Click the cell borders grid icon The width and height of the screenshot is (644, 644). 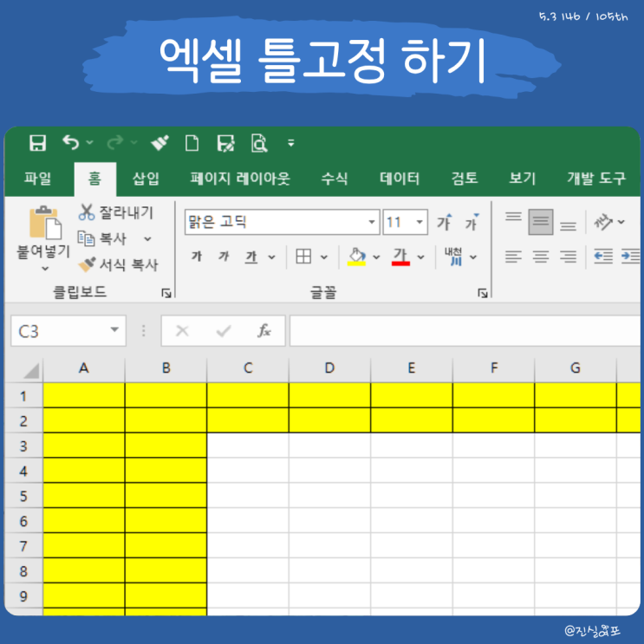tap(303, 257)
